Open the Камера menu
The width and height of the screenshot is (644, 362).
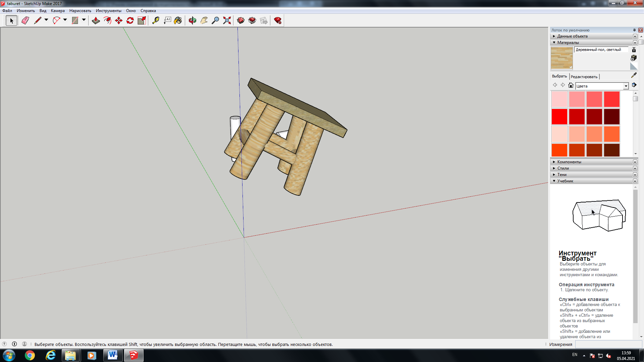pyautogui.click(x=58, y=11)
